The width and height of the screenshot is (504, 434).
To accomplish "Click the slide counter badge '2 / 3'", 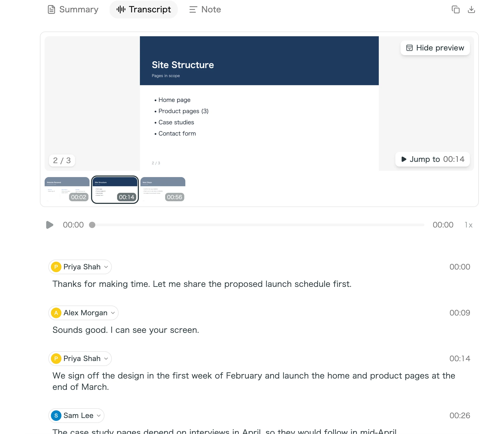I will [62, 161].
